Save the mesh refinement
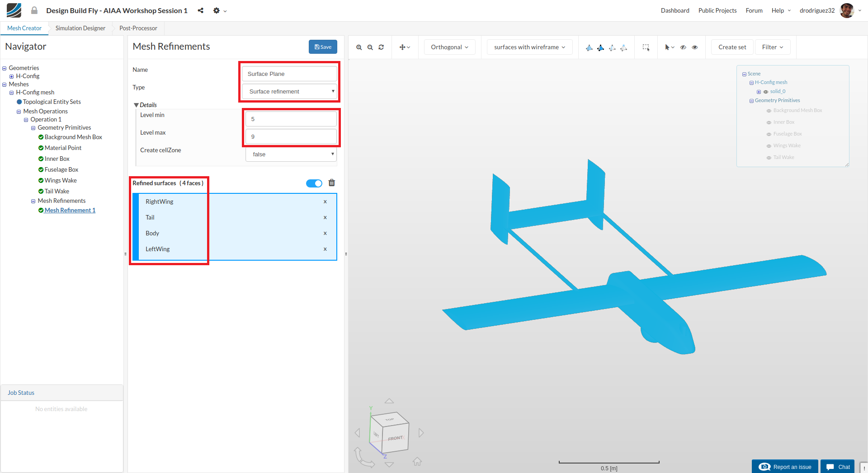Viewport: 868px width, 473px height. [323, 47]
